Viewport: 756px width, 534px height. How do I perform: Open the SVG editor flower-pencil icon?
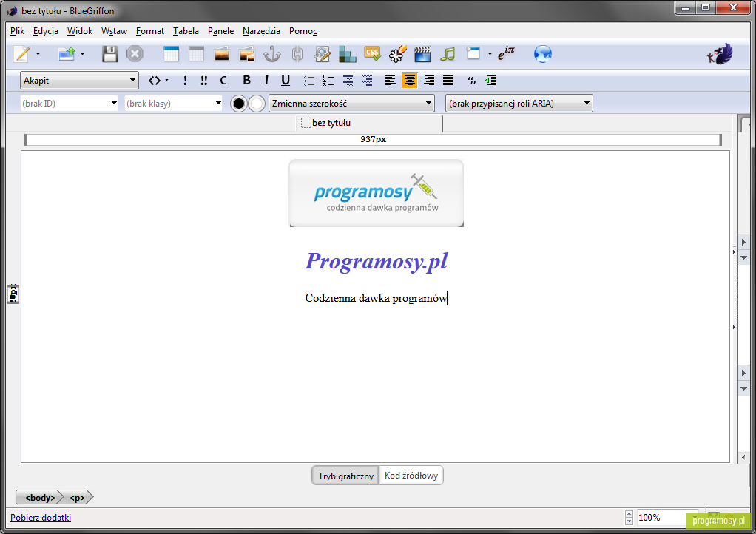[398, 54]
